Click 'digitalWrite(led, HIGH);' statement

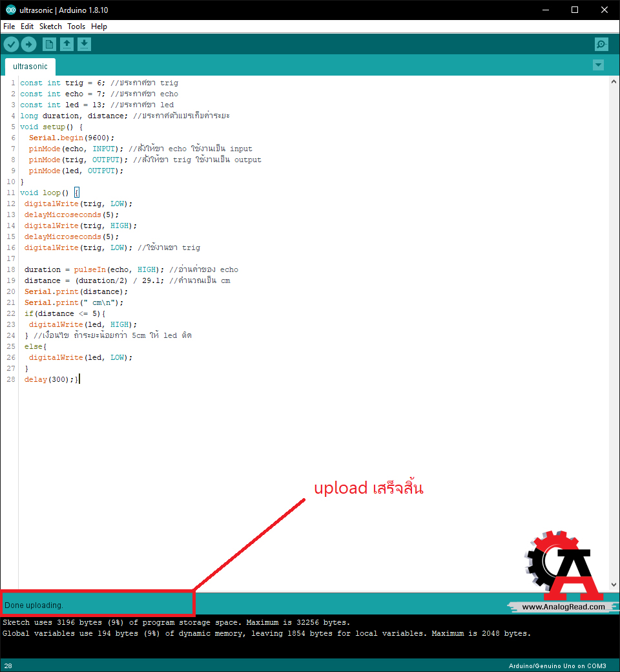[x=83, y=325]
